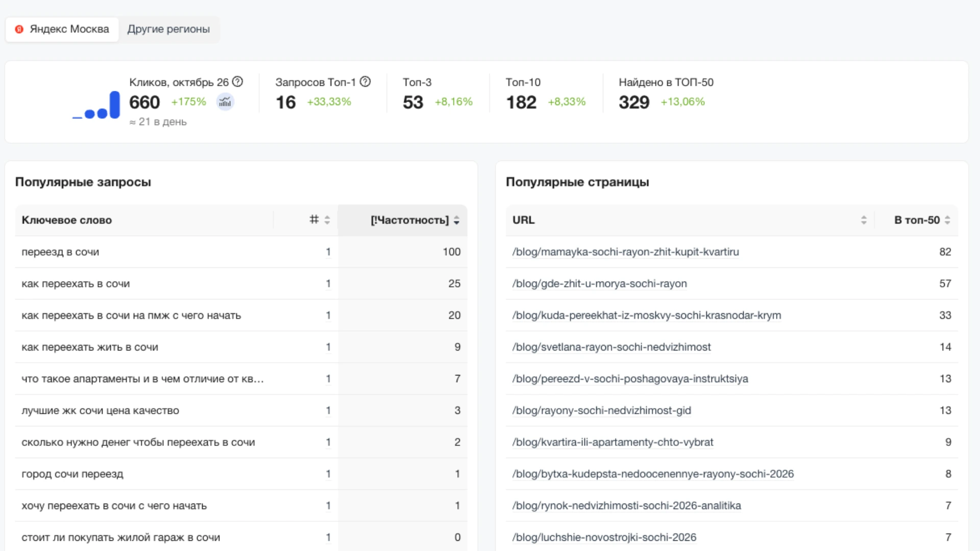Image resolution: width=980 pixels, height=551 pixels.
Task: Click the '≈ 21 в день' label
Action: coord(158,122)
